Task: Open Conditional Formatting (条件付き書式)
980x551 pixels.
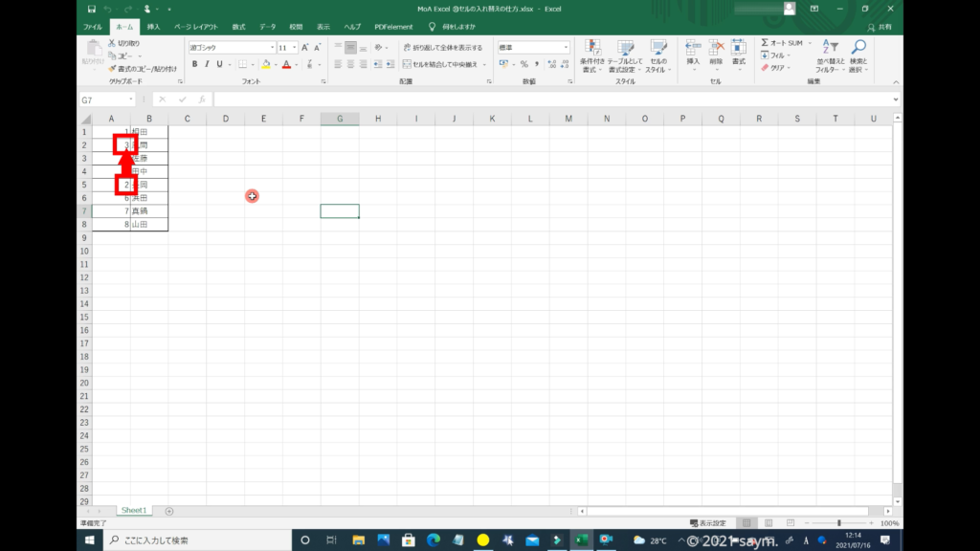Action: pos(592,55)
